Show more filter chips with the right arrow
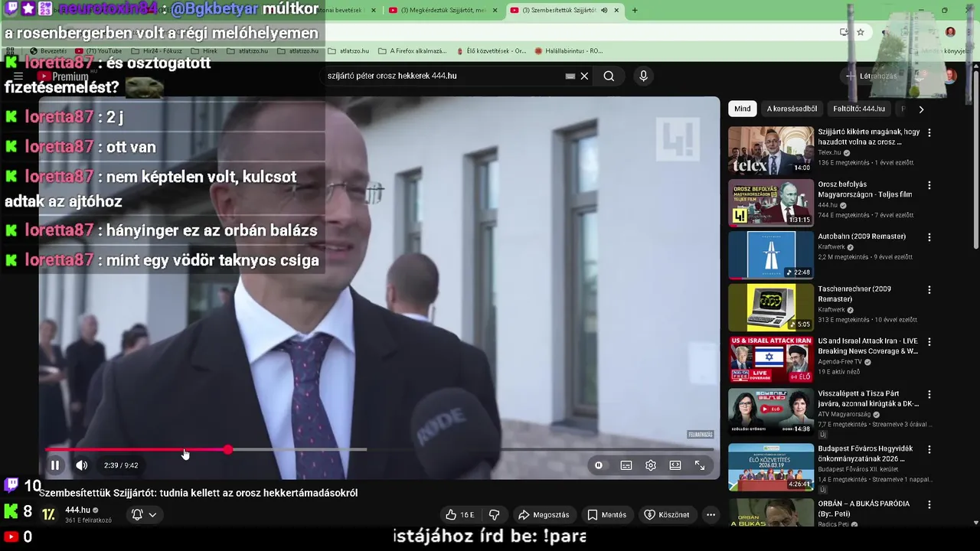 [x=921, y=109]
